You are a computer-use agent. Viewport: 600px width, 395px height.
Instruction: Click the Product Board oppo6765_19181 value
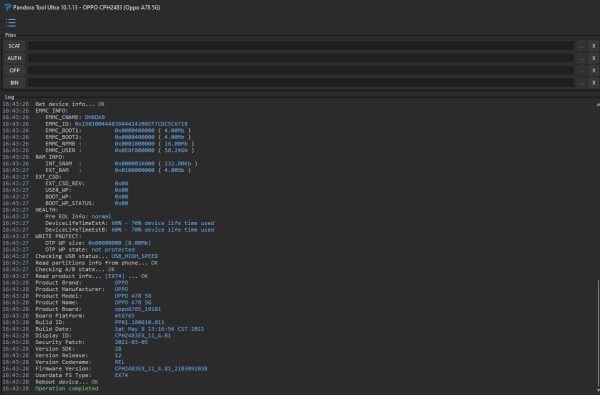coord(138,309)
